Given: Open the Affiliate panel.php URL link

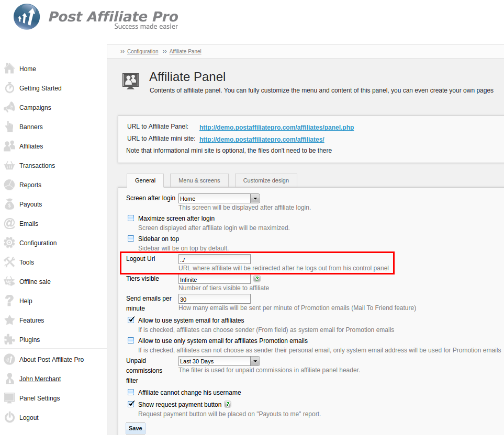Looking at the screenshot, I should [276, 128].
